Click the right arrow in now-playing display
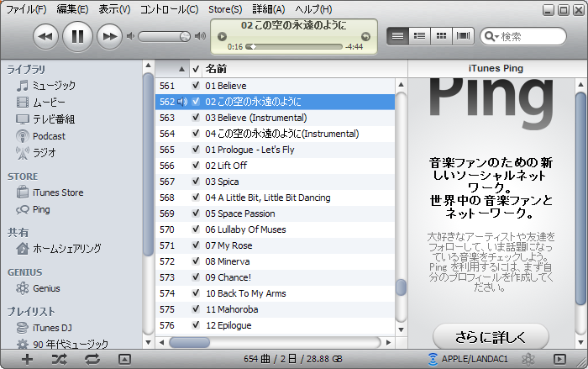Image resolution: width=588 pixels, height=369 pixels. click(365, 36)
